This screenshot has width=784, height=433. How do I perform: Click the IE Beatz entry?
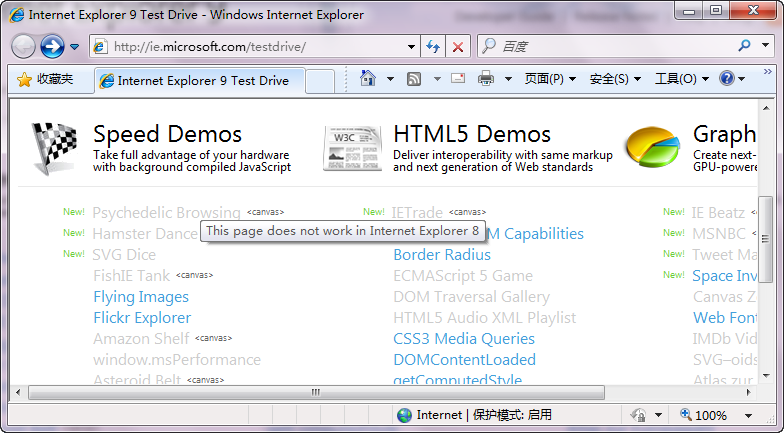pyautogui.click(x=718, y=213)
